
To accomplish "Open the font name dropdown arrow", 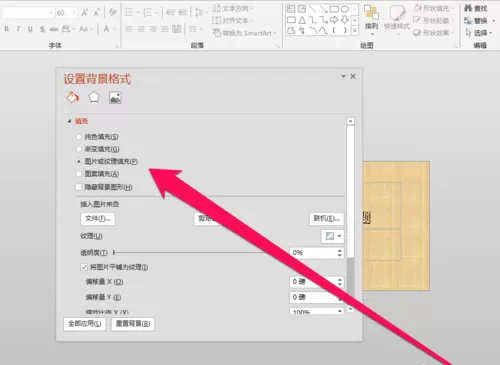I will (x=51, y=13).
